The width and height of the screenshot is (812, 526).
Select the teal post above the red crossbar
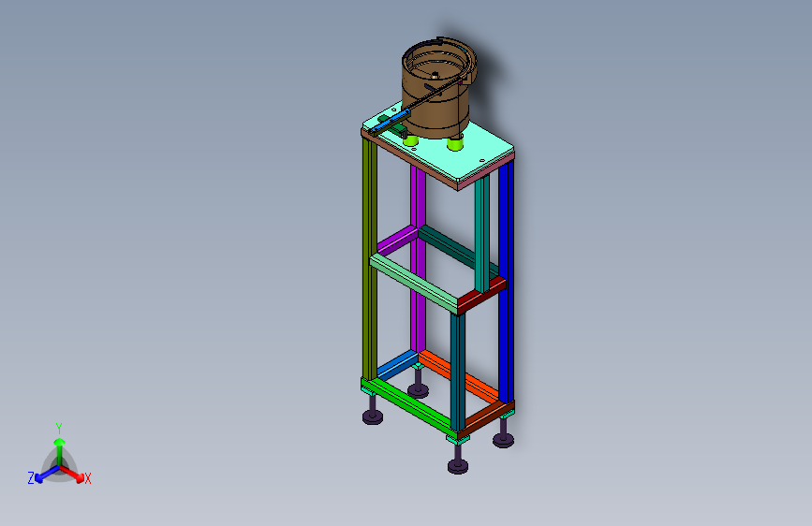pos(482,234)
